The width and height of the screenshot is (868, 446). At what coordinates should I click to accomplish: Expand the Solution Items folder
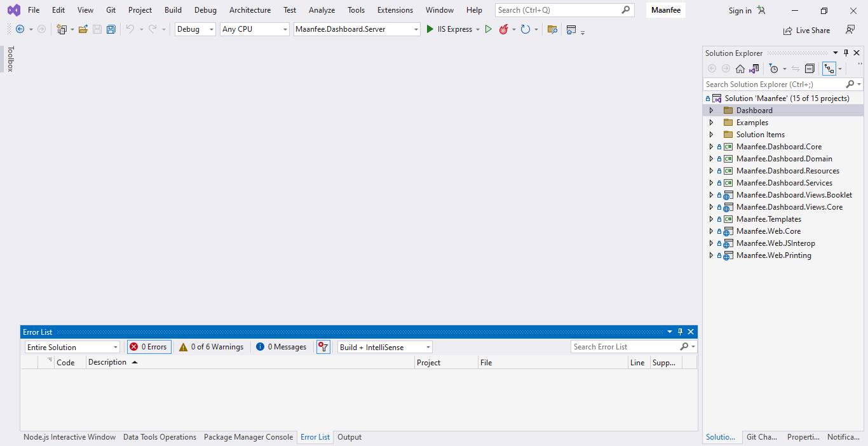[711, 135]
